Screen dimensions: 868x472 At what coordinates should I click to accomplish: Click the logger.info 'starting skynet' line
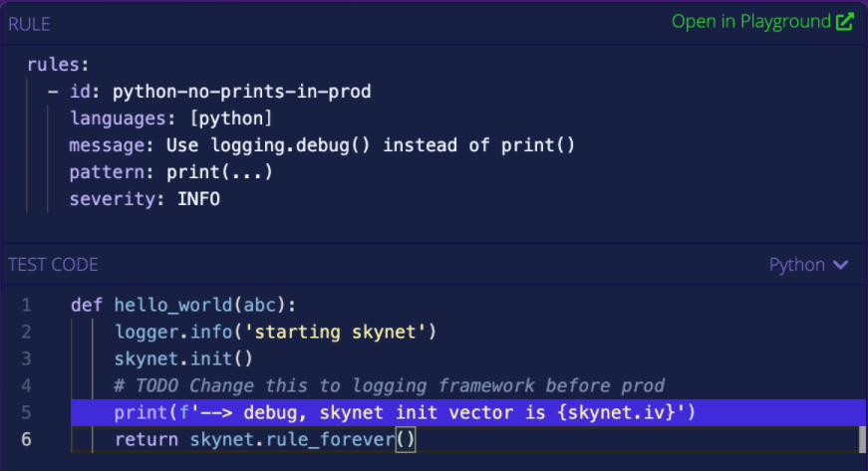coord(275,332)
